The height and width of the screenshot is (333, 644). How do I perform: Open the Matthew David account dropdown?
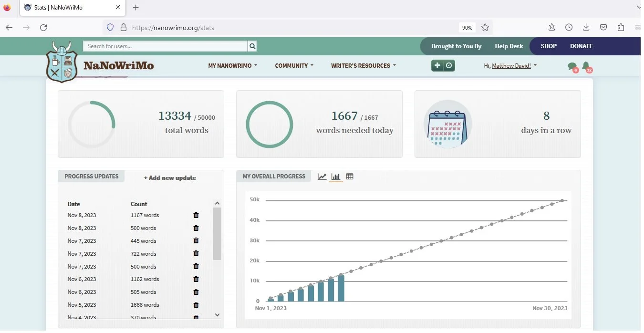click(x=510, y=66)
